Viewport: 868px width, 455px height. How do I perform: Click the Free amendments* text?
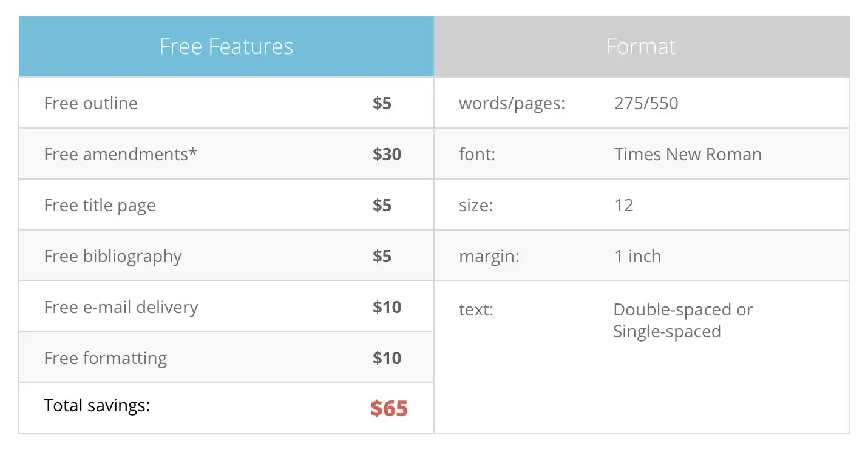click(x=120, y=154)
